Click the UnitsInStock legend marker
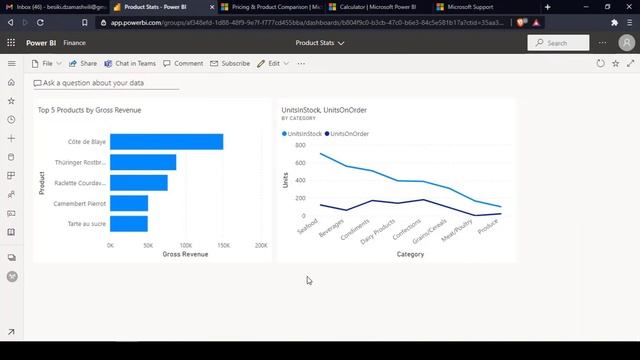The image size is (640, 360). click(x=284, y=133)
